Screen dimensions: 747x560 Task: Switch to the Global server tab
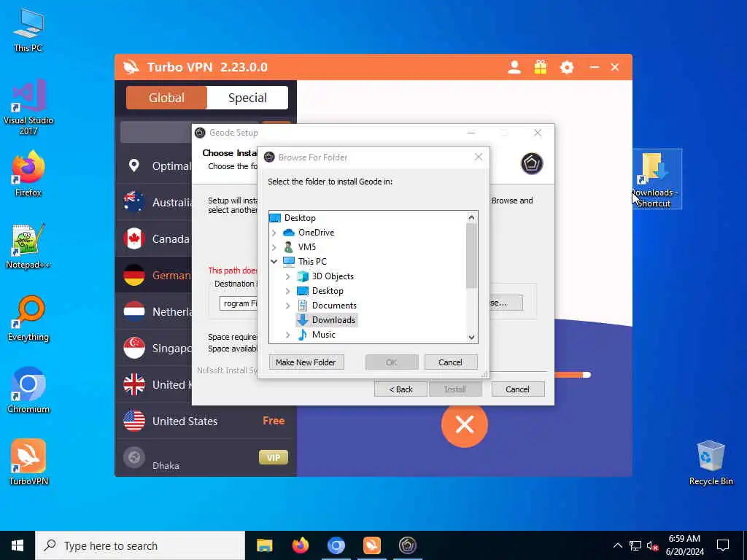coord(166,98)
